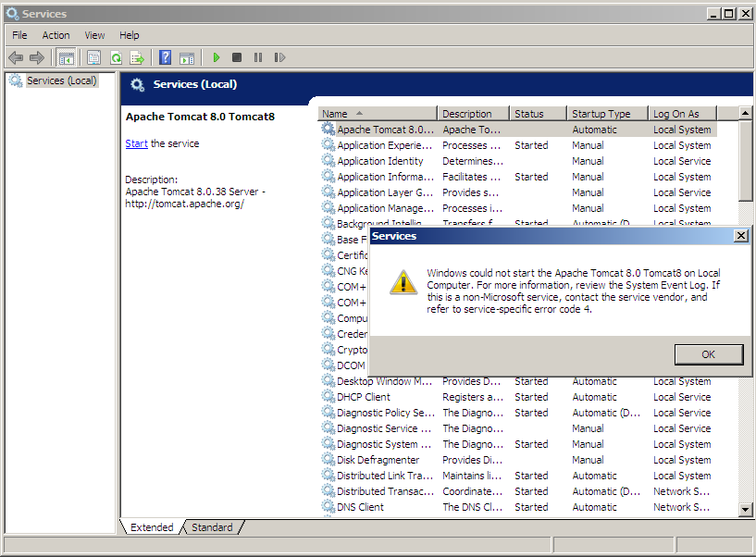The image size is (756, 557).
Task: Sort by the Status column header
Action: (538, 114)
